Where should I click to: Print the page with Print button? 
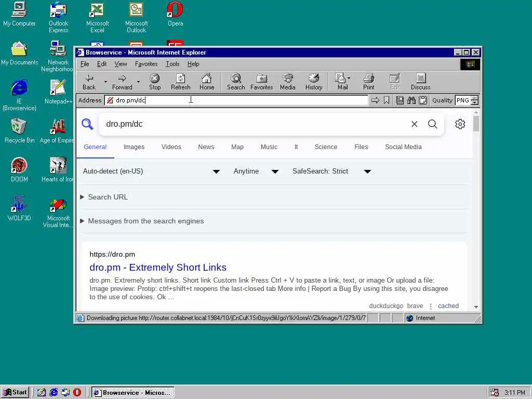pos(369,82)
